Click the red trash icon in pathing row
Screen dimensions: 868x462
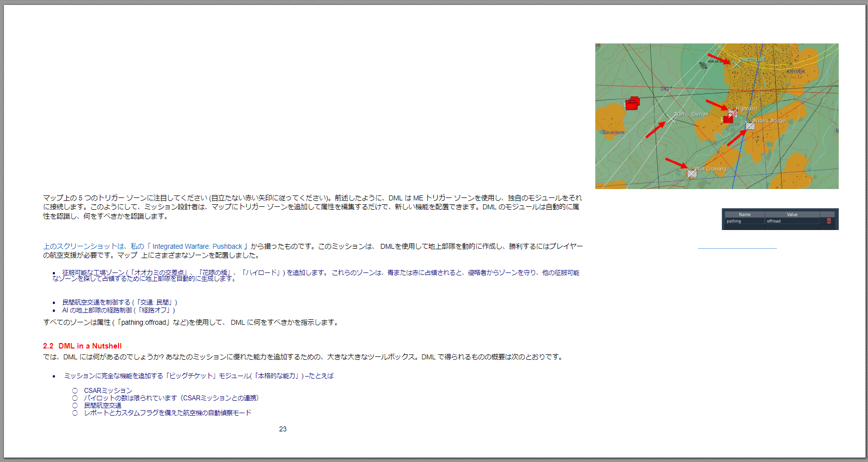coord(828,221)
